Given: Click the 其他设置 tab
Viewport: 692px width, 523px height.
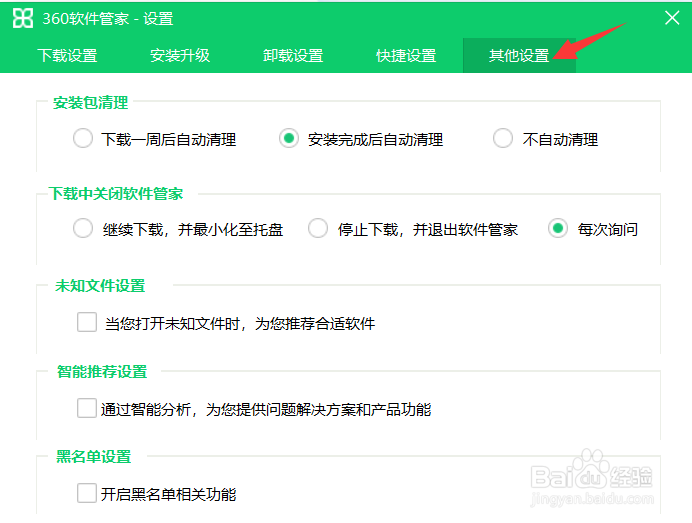Looking at the screenshot, I should [x=519, y=56].
